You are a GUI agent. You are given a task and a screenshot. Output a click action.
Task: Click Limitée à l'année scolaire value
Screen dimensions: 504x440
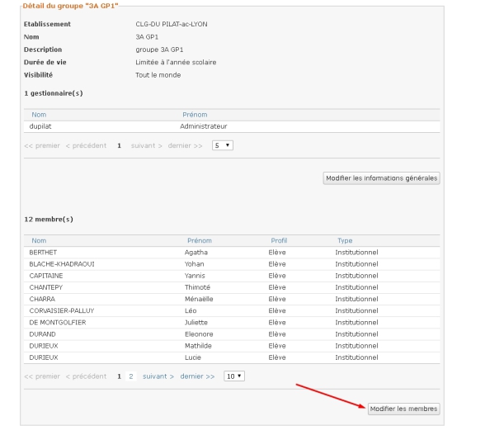(176, 62)
